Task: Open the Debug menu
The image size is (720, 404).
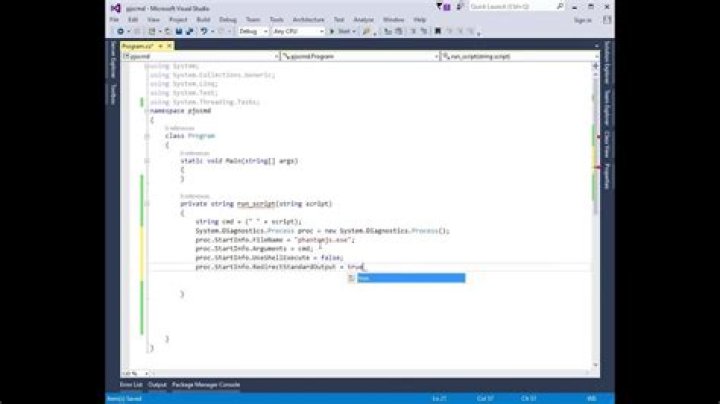Action: click(228, 20)
